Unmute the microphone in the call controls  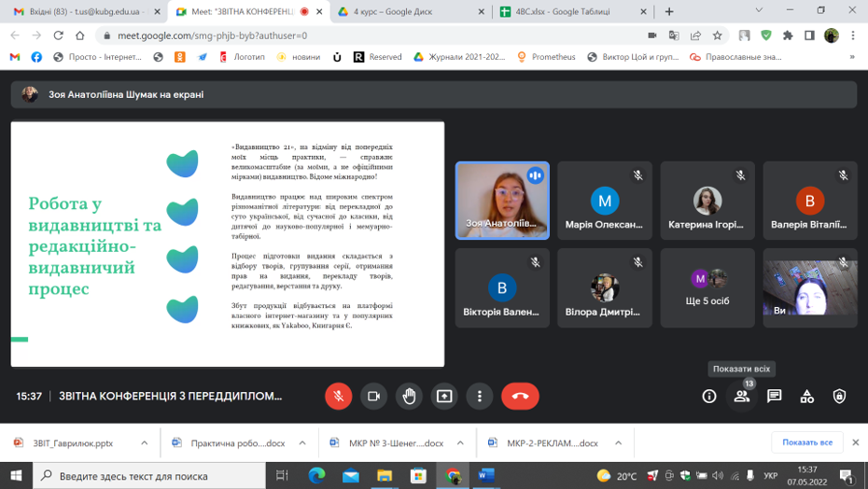(x=339, y=396)
